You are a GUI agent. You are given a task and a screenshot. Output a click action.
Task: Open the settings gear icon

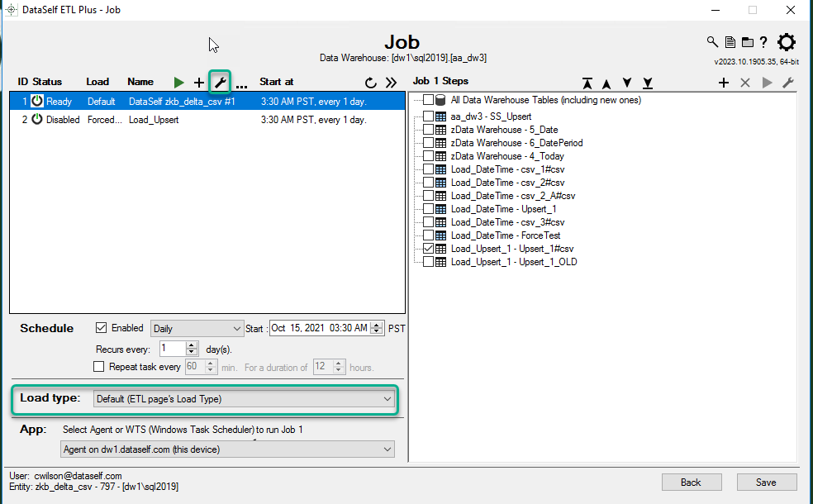pyautogui.click(x=787, y=42)
